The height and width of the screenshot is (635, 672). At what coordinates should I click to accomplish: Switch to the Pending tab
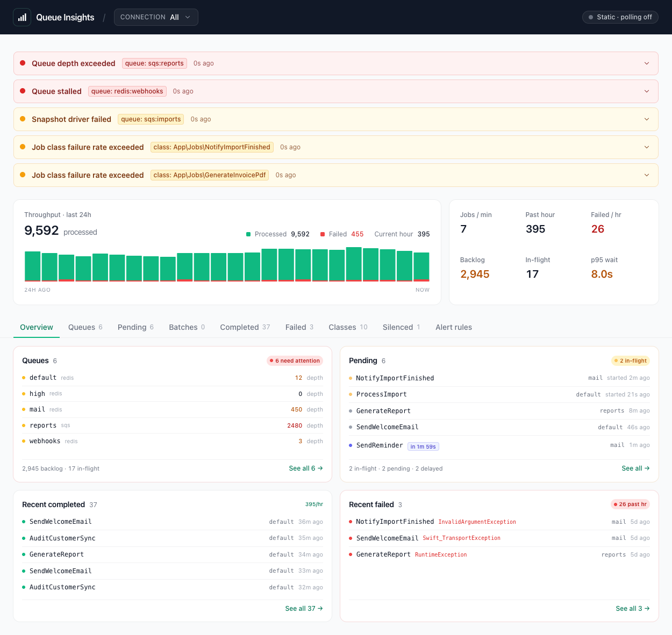(135, 327)
